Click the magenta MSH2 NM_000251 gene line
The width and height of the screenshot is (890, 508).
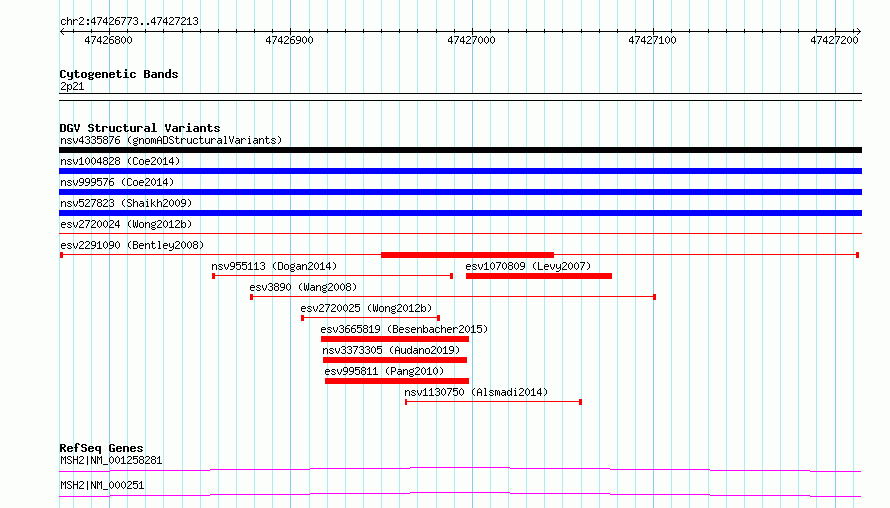point(460,494)
